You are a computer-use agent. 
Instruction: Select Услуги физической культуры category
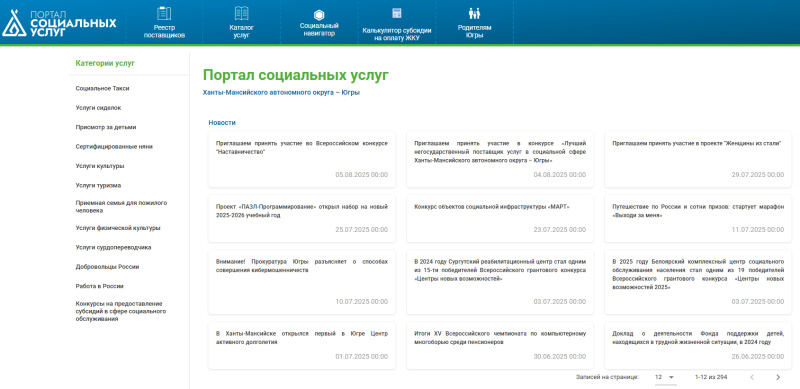pyautogui.click(x=118, y=228)
